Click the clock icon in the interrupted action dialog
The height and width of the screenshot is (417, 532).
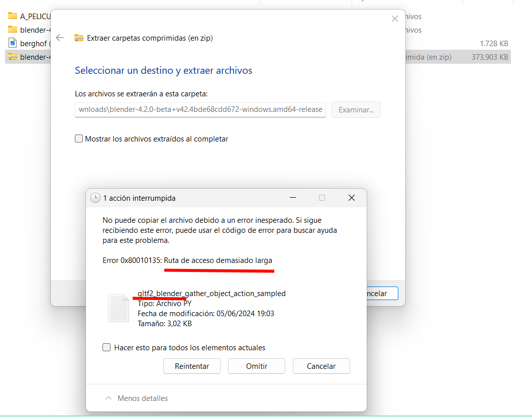[x=95, y=198]
